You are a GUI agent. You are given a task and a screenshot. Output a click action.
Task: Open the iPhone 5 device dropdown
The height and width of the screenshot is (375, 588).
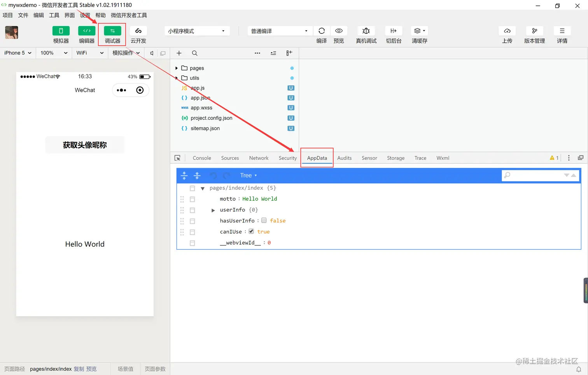pyautogui.click(x=18, y=53)
